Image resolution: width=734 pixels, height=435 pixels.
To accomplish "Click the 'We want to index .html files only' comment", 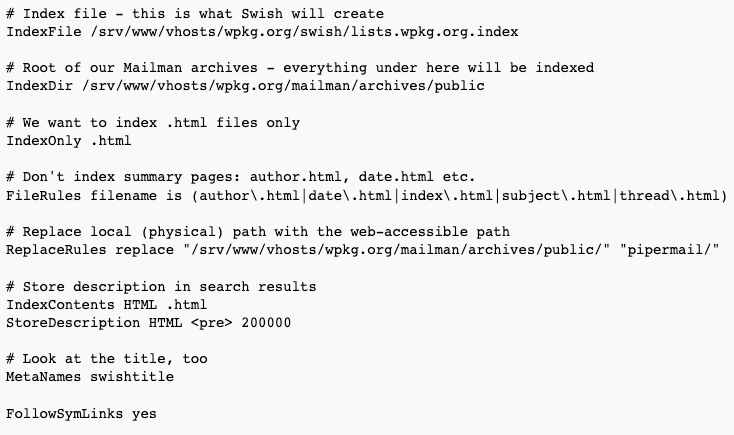I will click(x=153, y=123).
